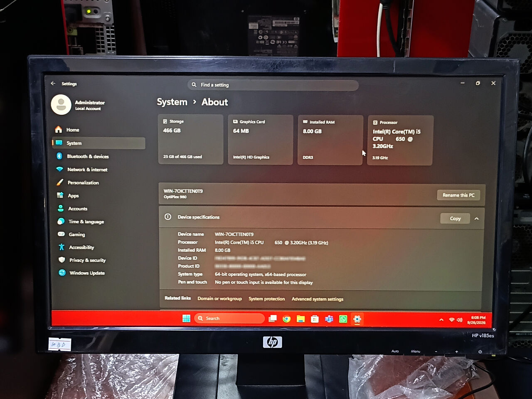Click the device name value WIN-7OICTTEN0T9

click(x=234, y=234)
